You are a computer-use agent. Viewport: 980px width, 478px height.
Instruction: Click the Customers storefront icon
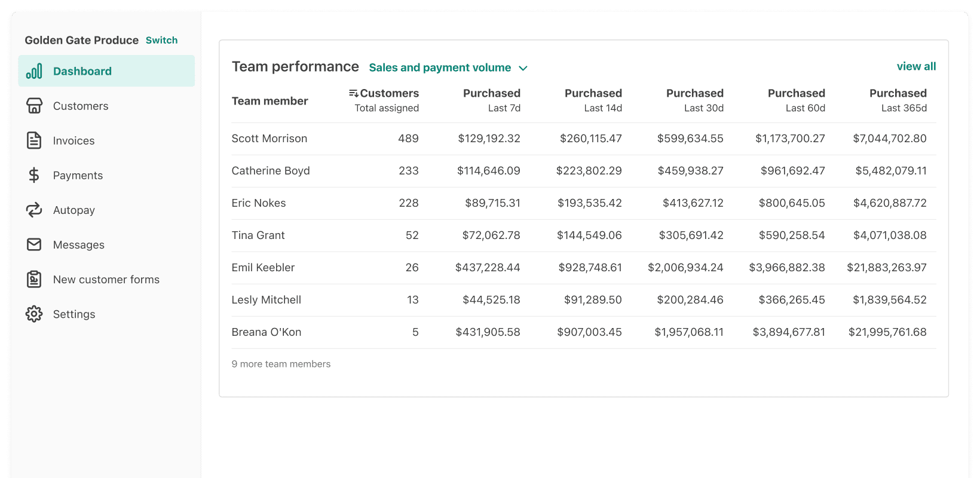[34, 106]
